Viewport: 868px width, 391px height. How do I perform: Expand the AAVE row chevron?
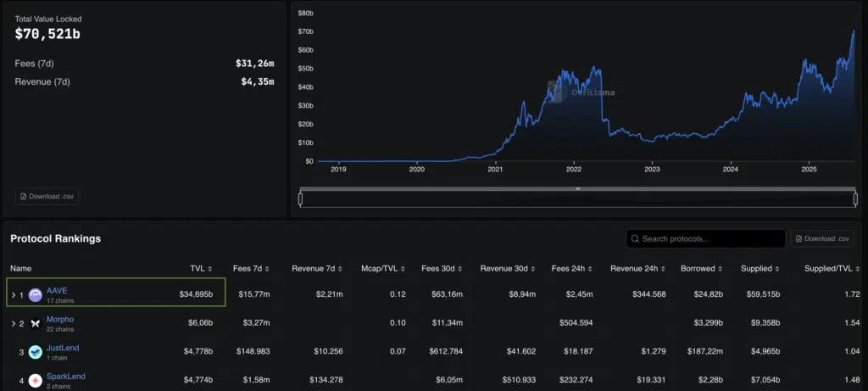[x=13, y=295]
